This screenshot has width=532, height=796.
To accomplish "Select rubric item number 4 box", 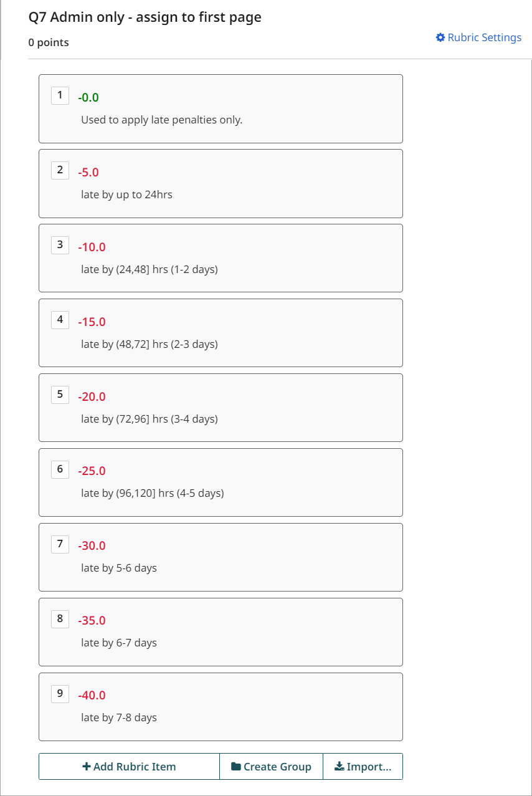I will [x=60, y=320].
